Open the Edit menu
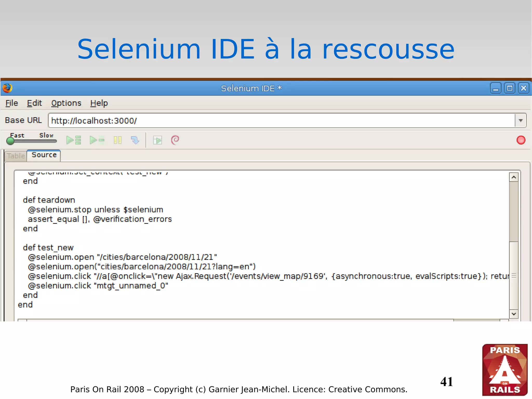The image size is (532, 399). [x=34, y=103]
